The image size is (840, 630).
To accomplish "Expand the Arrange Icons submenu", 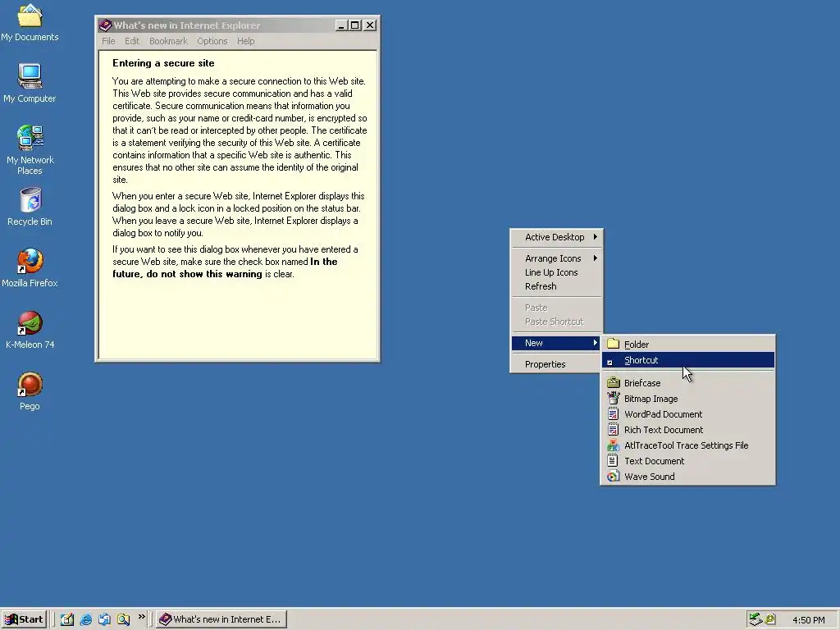I will coord(556,258).
